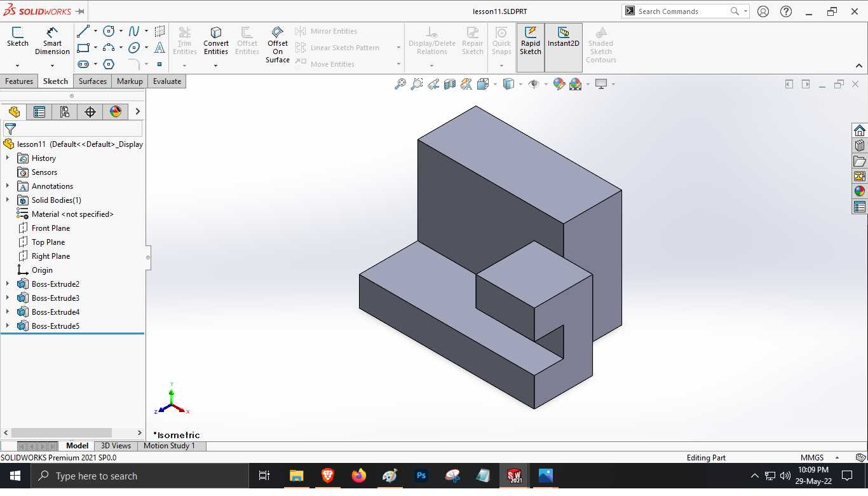Open File Explorer in the task pane
Viewport: 868px width, 496px height.
click(860, 161)
